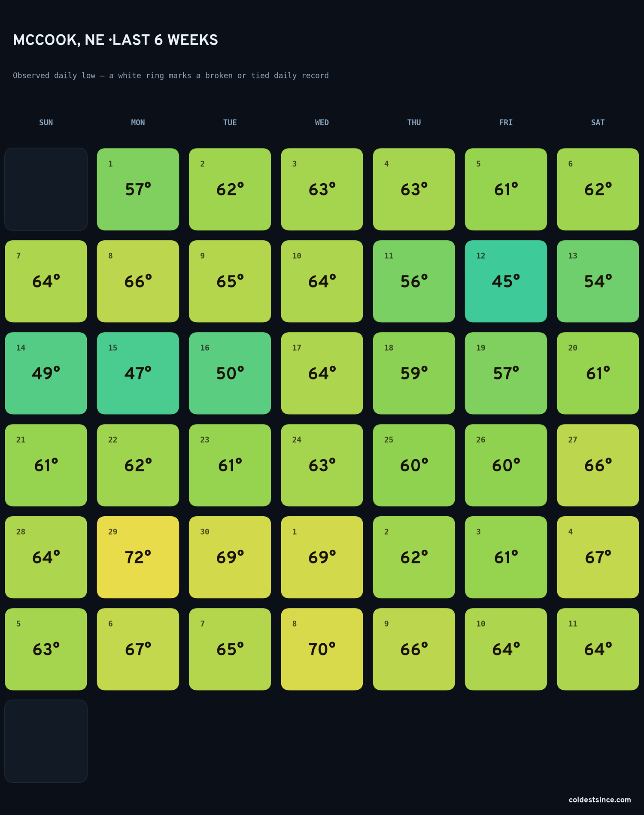The image size is (644, 815).
Task: Select day 11 tile showing 56°
Action: [x=414, y=281]
